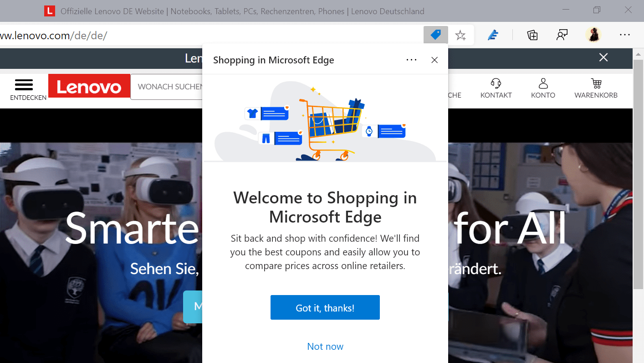Click the Got it, thanks button
Viewport: 644px width, 363px height.
[325, 307]
